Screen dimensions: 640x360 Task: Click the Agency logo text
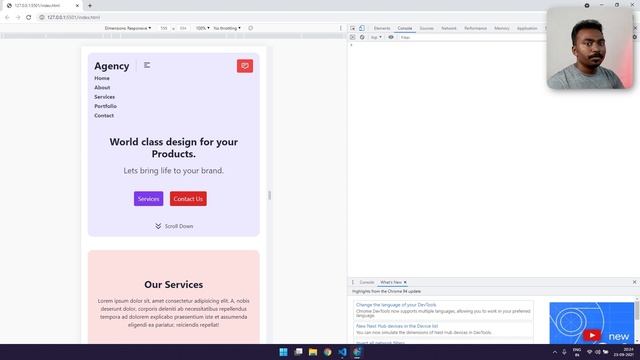tap(111, 66)
